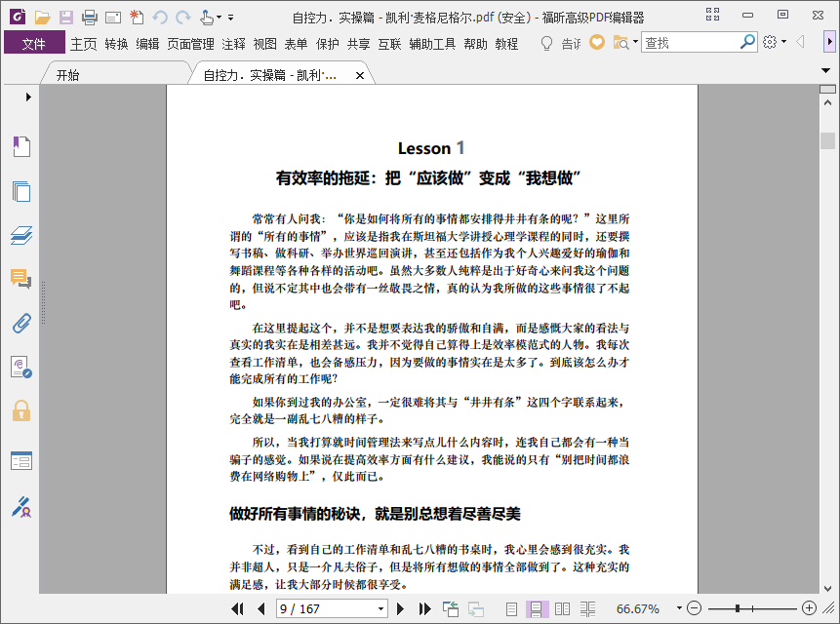
Task: Click the lightbulb tell-me icon
Action: coord(546,43)
